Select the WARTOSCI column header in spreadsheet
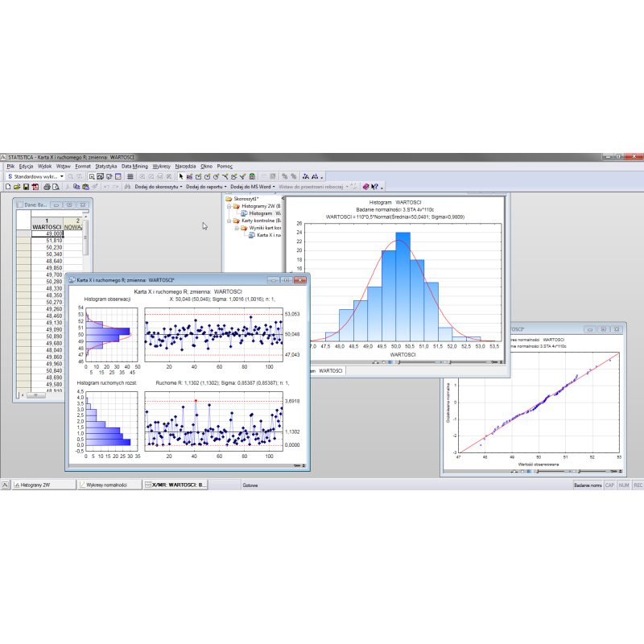Viewport: 644px width, 644px height. click(x=47, y=227)
